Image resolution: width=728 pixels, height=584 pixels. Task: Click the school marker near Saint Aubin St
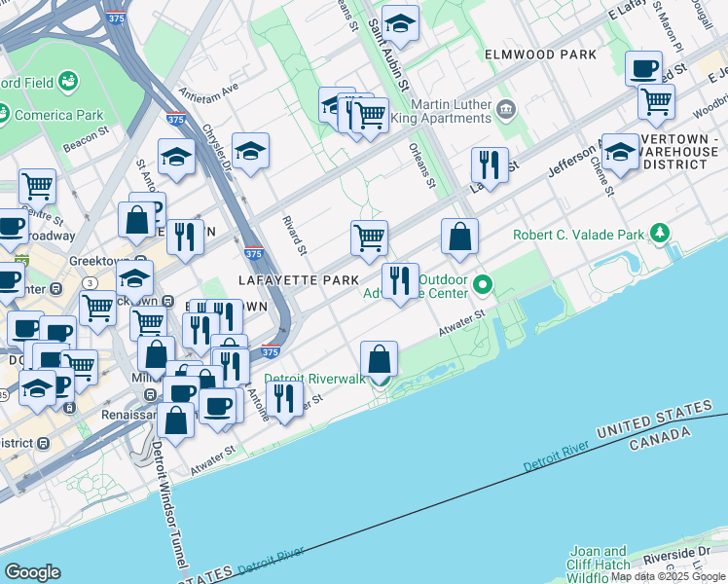pos(400,24)
